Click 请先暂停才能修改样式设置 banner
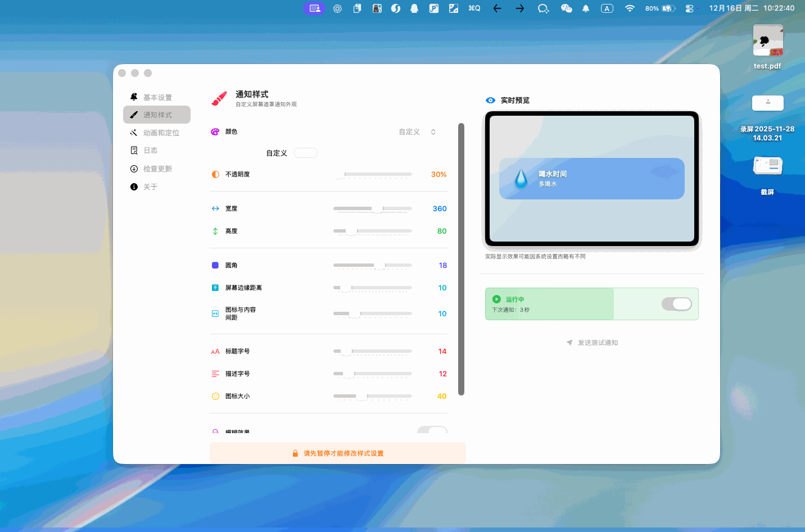805x532 pixels. coord(338,453)
